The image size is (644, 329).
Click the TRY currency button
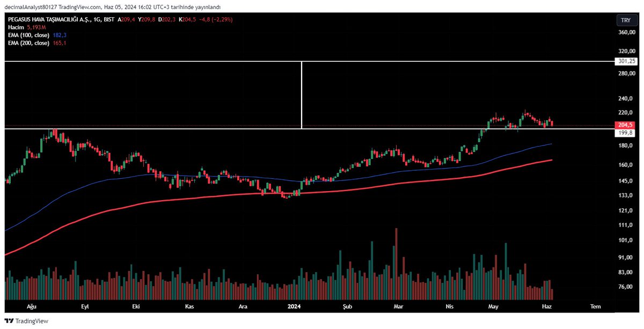[x=626, y=20]
